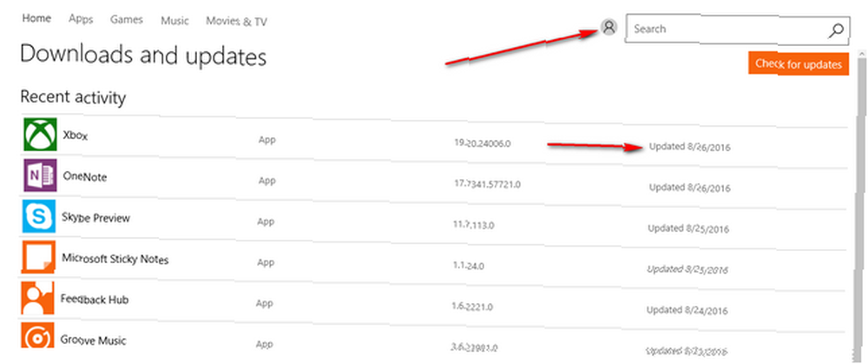
Task: Open the Apps tab
Action: tap(82, 18)
